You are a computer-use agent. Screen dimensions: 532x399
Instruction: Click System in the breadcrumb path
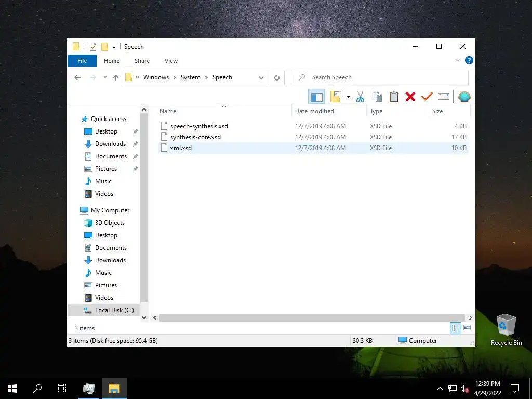[190, 77]
